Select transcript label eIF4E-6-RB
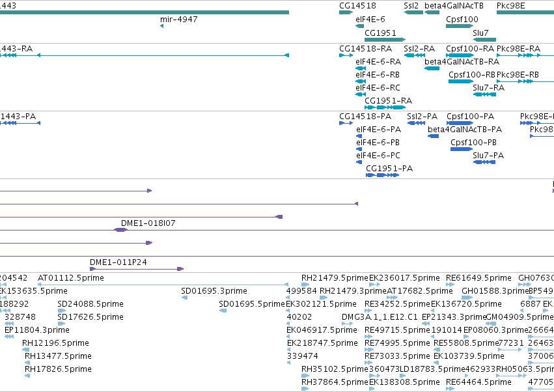 tap(378, 75)
